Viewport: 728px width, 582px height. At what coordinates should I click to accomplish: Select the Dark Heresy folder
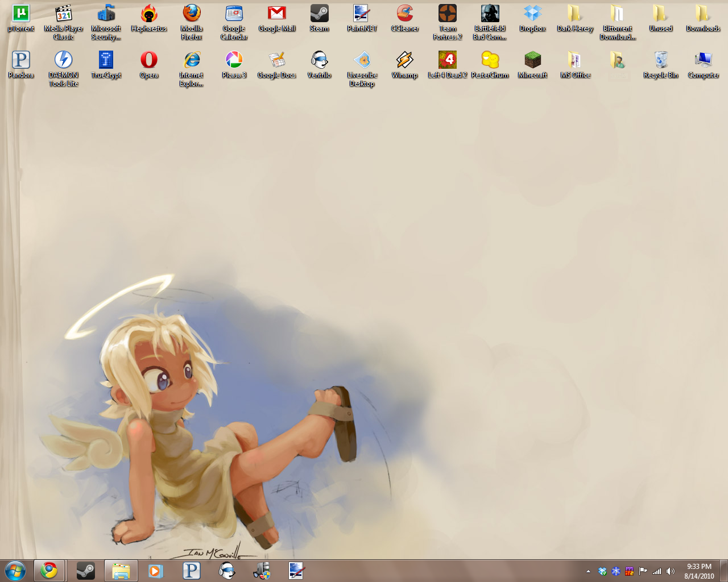click(x=575, y=14)
